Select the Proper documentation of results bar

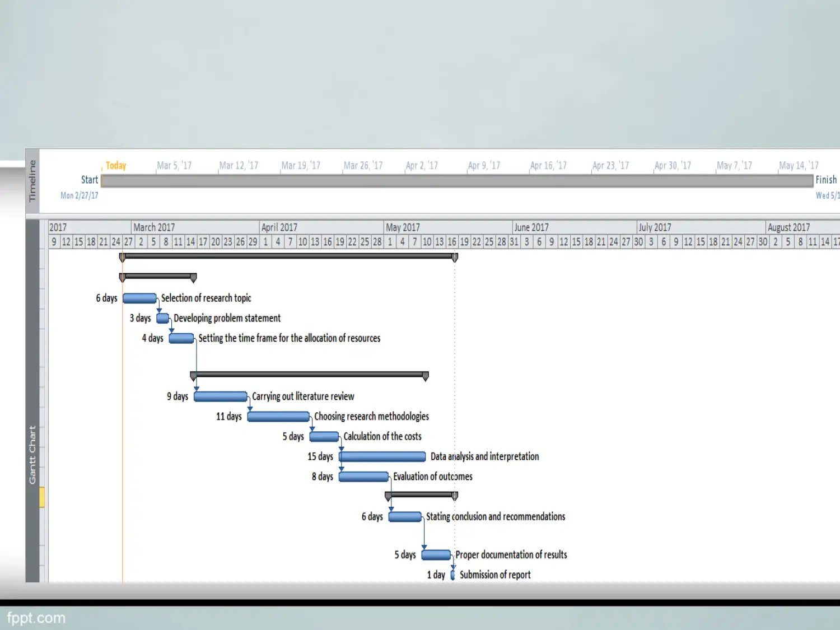point(436,555)
